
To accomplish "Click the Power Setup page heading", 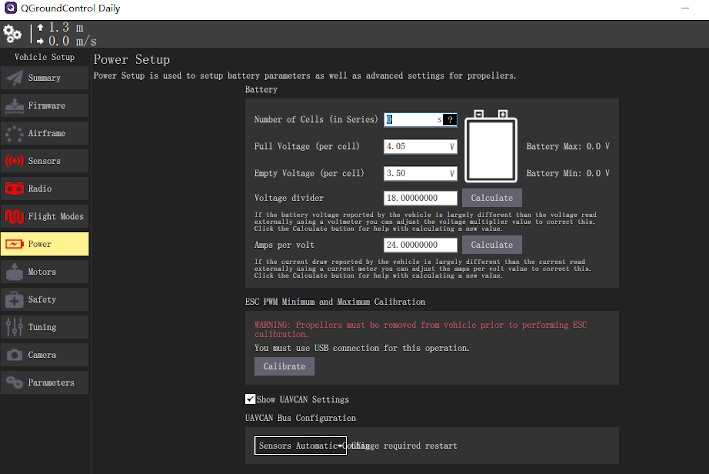I will [x=132, y=60].
